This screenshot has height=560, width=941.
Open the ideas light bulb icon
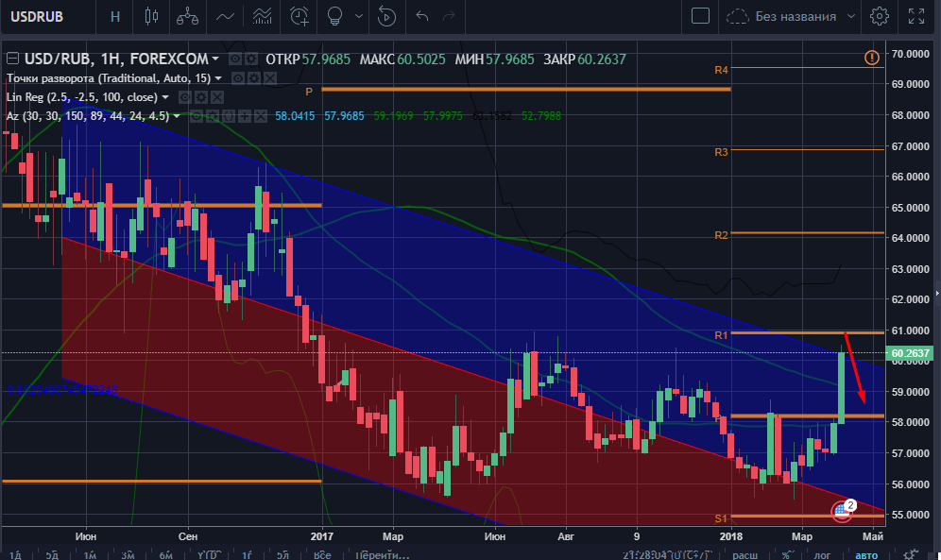(x=334, y=16)
